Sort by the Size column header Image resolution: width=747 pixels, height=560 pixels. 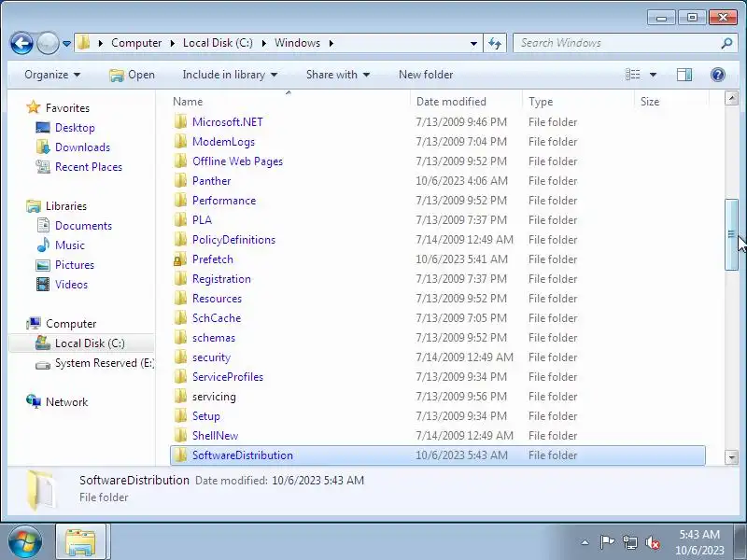coord(650,102)
